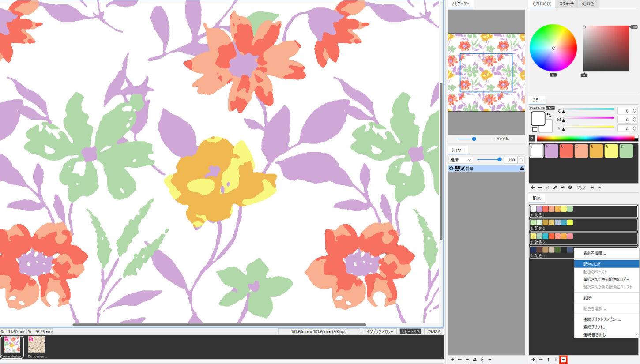Move color scheme up with up arrow
The image size is (640, 364).
[x=548, y=360]
